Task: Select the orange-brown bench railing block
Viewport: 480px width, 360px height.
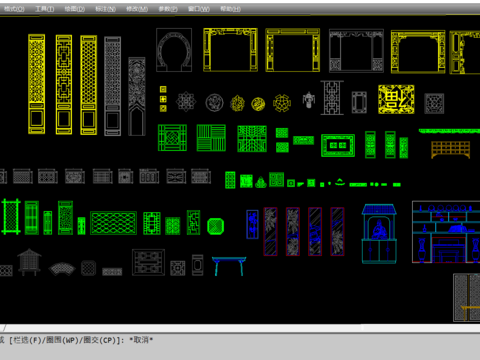Action: point(450,149)
